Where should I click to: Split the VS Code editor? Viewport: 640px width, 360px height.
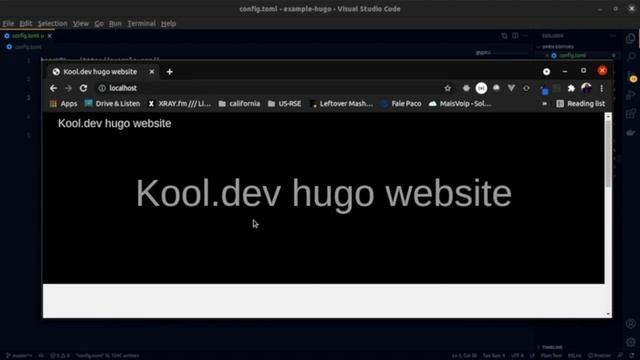pyautogui.click(x=515, y=36)
